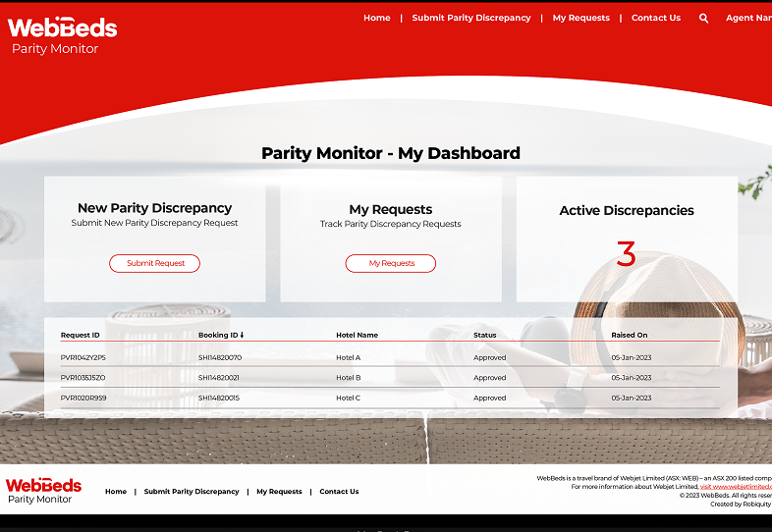Click the search magnifier icon in header
This screenshot has height=532, width=772.
(703, 18)
